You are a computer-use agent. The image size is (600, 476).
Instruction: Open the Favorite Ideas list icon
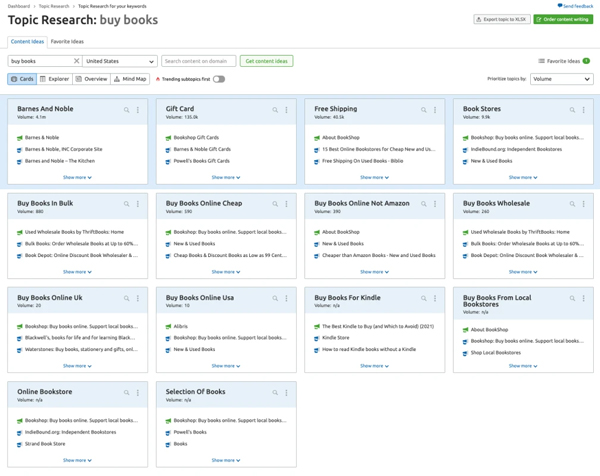(x=541, y=61)
